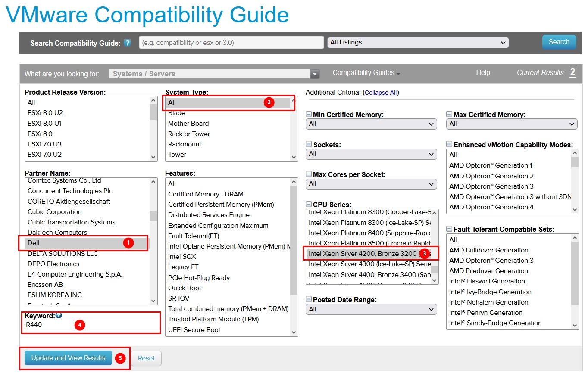The image size is (588, 376).
Task: Collapse the Sockets criteria section
Action: pyautogui.click(x=309, y=145)
